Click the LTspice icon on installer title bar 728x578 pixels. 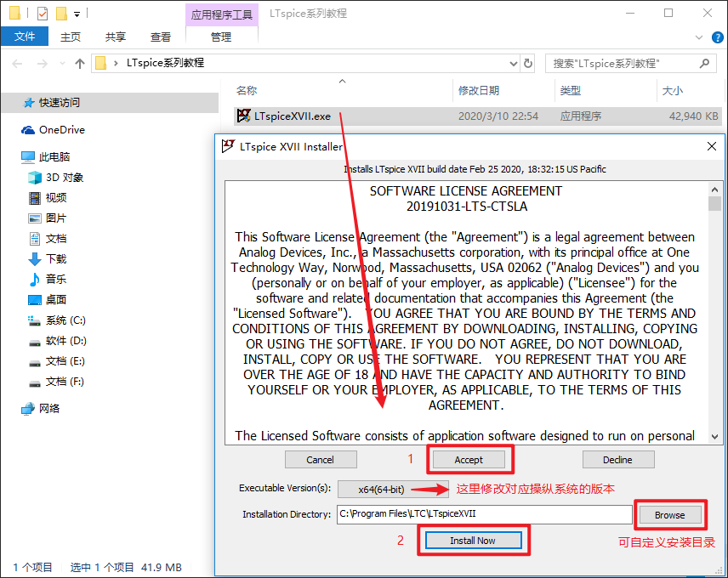(227, 146)
